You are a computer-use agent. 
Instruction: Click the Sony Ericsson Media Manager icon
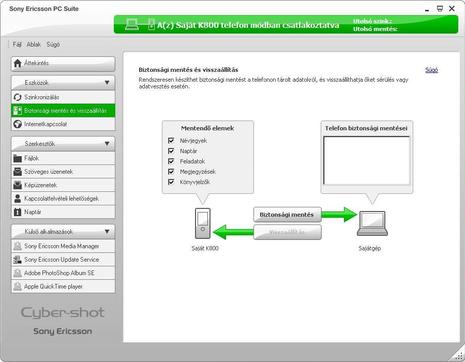click(x=17, y=246)
